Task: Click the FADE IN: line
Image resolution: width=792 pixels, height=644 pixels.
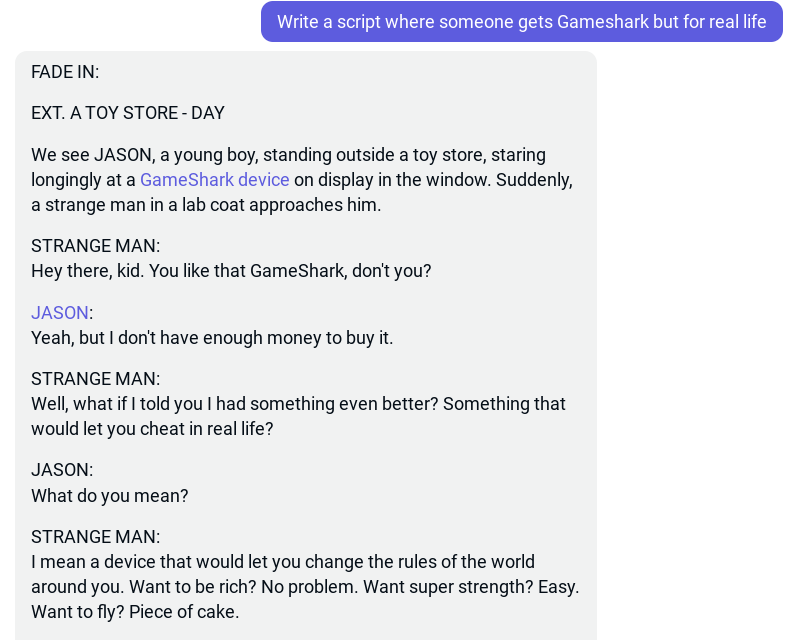Action: (65, 72)
